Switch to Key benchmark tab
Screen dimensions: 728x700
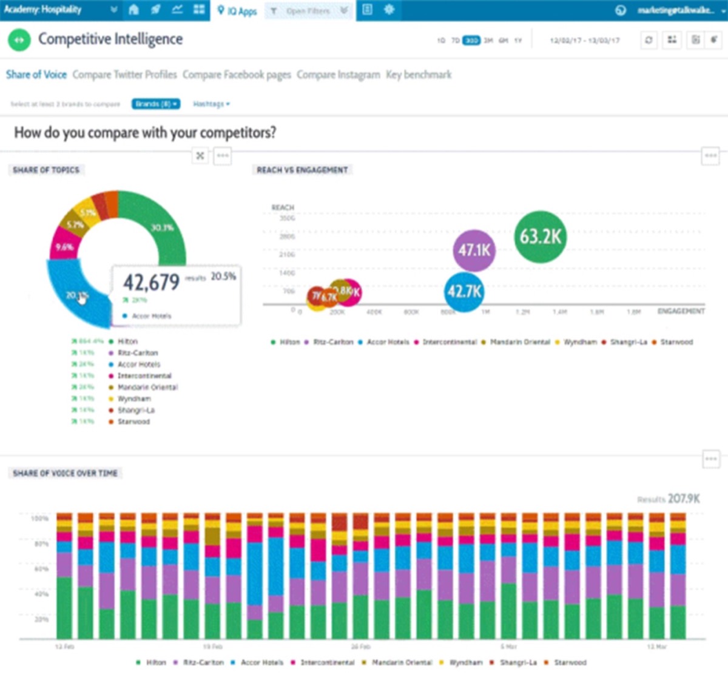pyautogui.click(x=419, y=75)
